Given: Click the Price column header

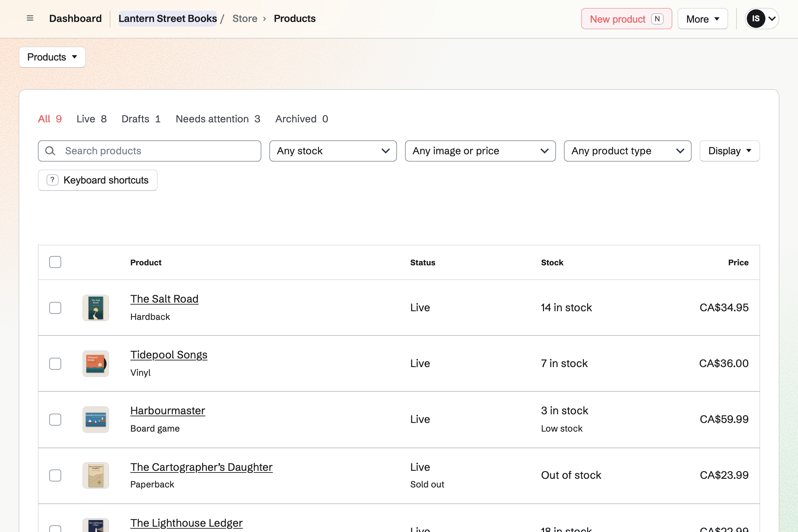Looking at the screenshot, I should coord(738,262).
